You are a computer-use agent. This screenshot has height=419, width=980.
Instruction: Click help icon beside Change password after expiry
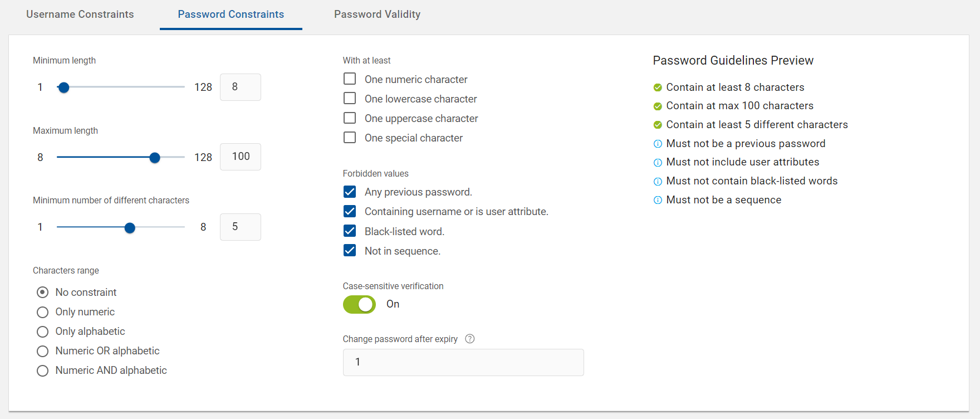click(x=470, y=339)
